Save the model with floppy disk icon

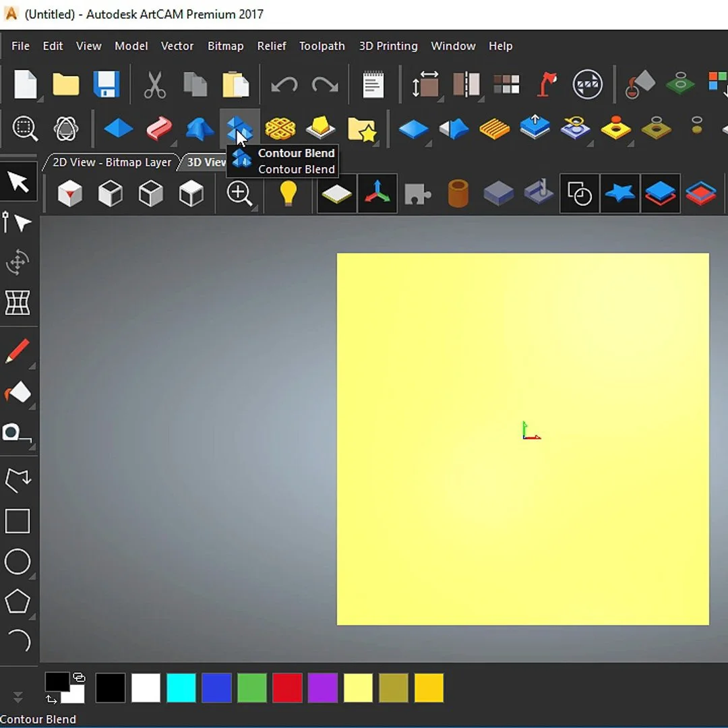pos(106,85)
